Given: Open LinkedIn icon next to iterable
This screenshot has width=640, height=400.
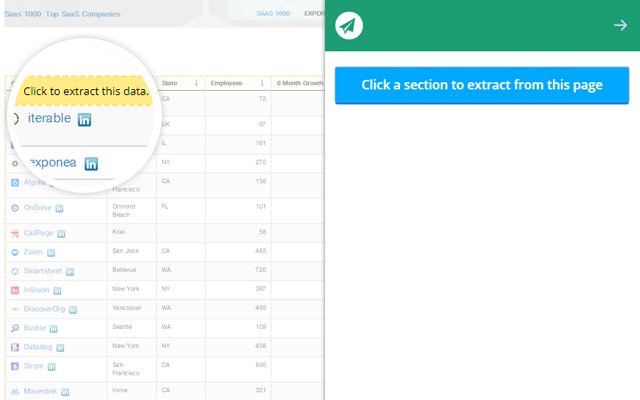Looking at the screenshot, I should coord(84,120).
